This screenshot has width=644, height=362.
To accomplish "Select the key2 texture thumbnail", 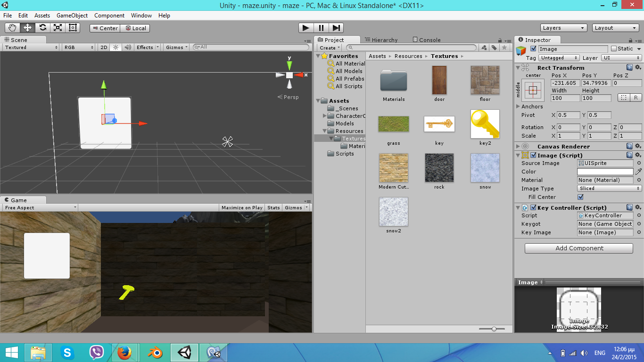I will 485,124.
